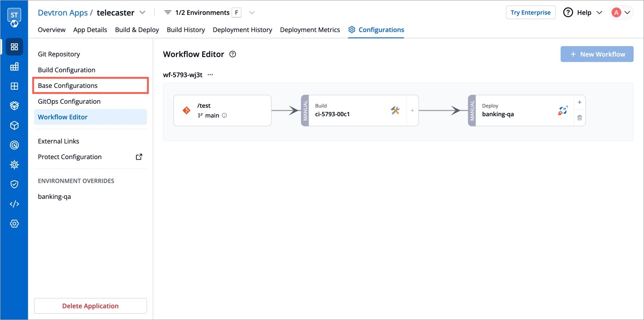Open Global Configurations gear in sidebar
Screen dimensions: 644x320
pyautogui.click(x=14, y=223)
